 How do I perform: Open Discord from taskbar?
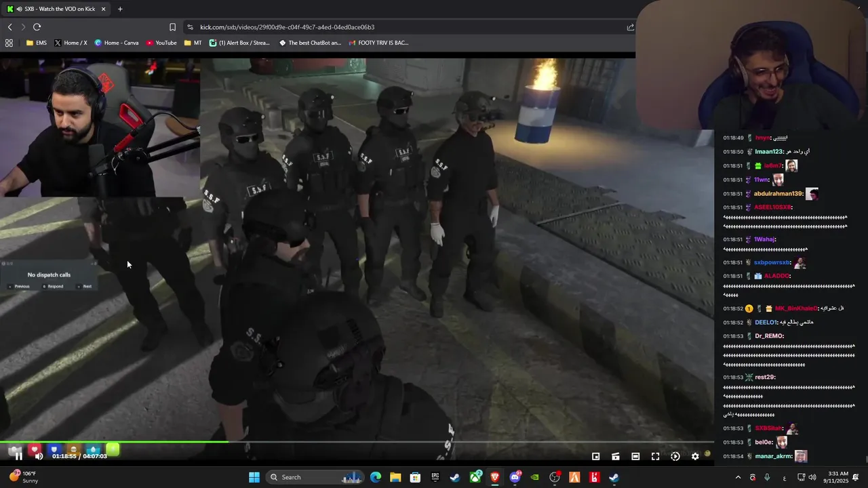click(x=515, y=477)
